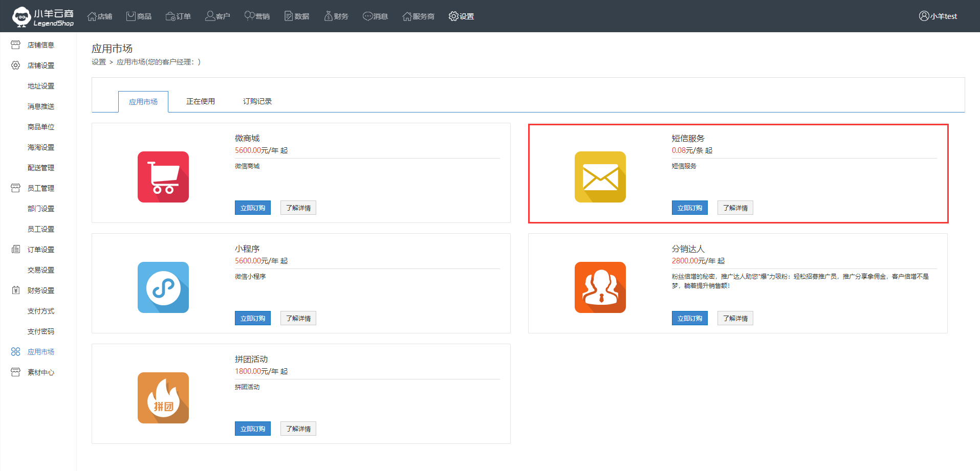Open 支付方式 in the sidebar

click(40, 311)
